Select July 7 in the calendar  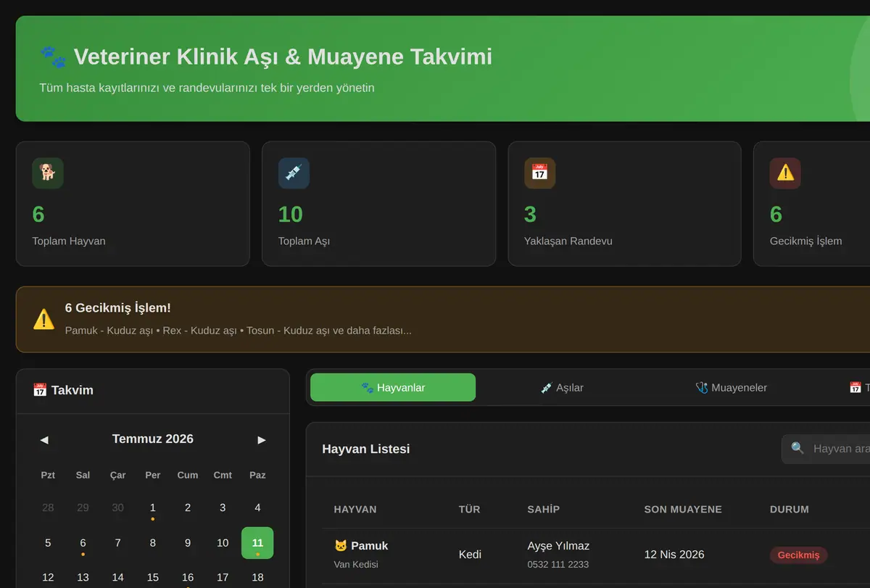117,543
